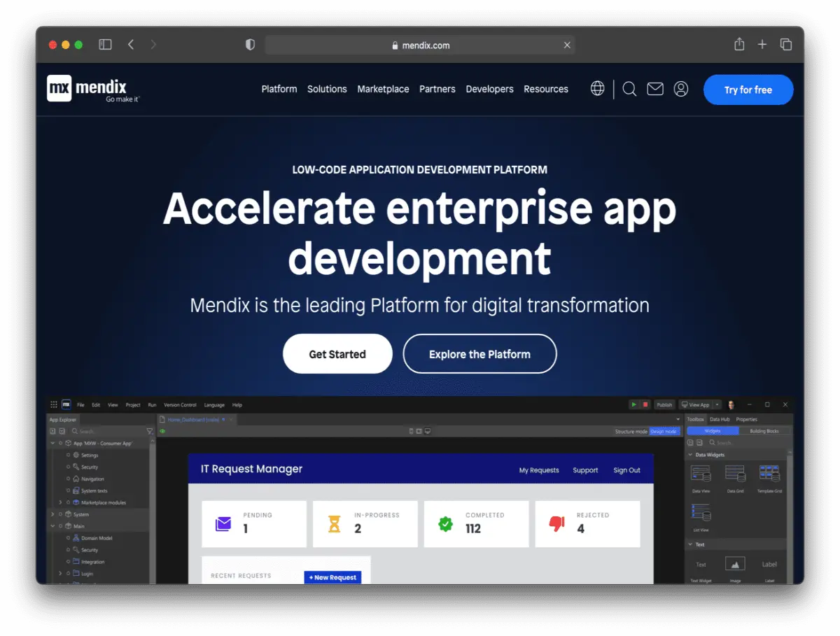
Task: Select the Template Grid widget icon
Action: (x=769, y=474)
